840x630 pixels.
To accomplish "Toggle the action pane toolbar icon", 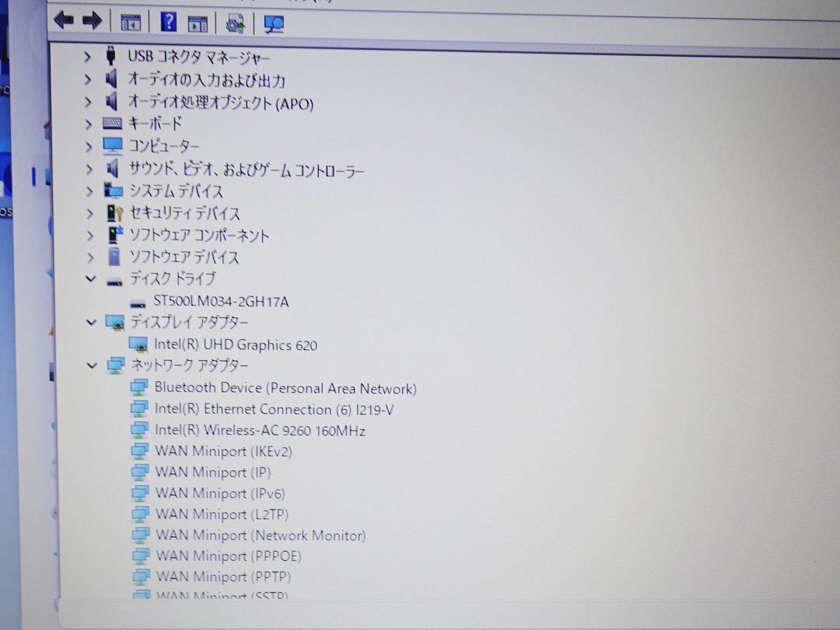I will (x=197, y=23).
